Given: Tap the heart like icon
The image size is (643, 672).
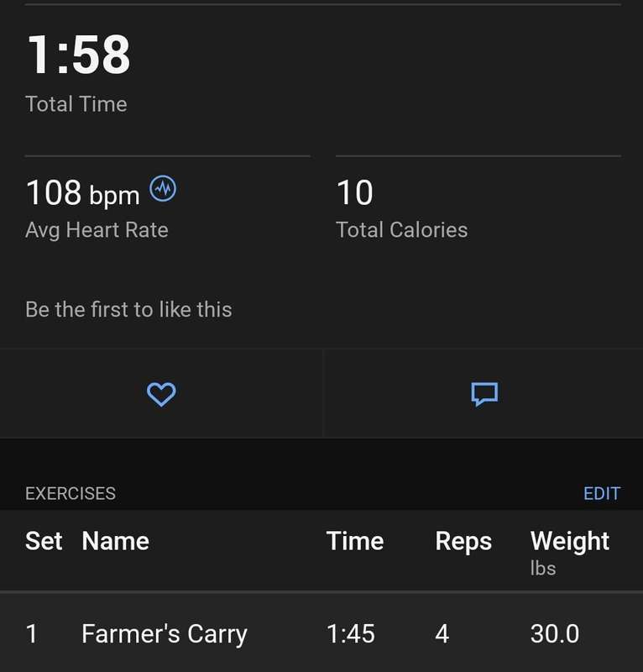Looking at the screenshot, I should [161, 394].
